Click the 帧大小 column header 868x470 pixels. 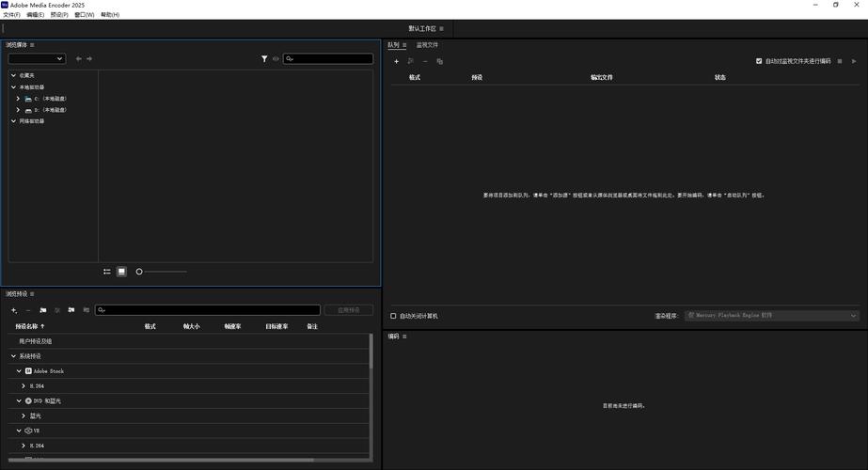click(x=192, y=326)
